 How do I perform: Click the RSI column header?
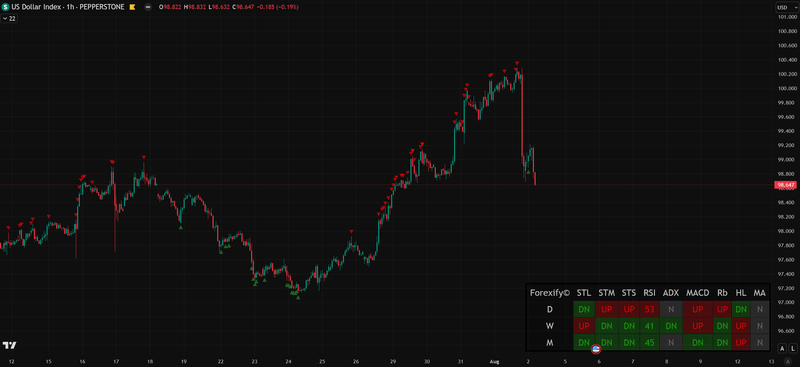(x=649, y=293)
